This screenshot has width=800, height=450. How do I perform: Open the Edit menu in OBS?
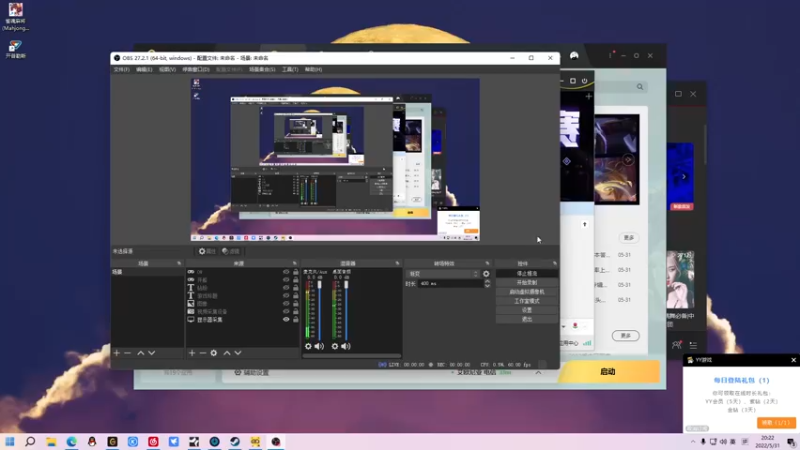pyautogui.click(x=144, y=69)
